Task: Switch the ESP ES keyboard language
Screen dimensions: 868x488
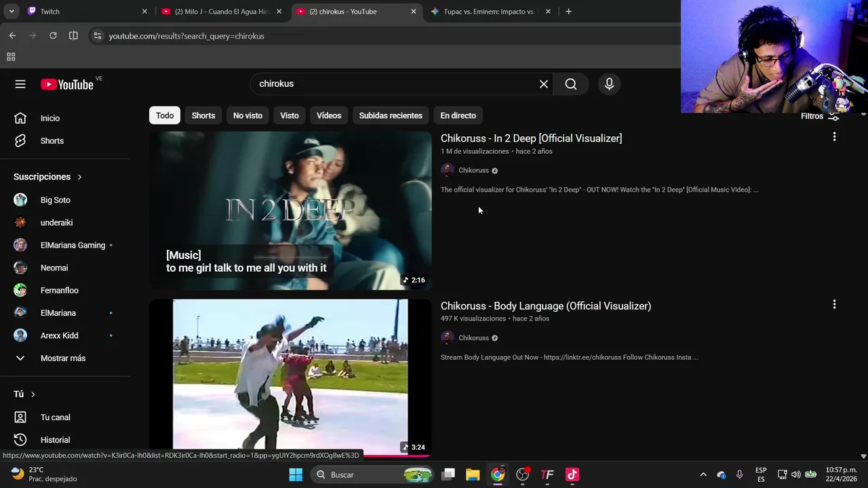Action: (761, 474)
